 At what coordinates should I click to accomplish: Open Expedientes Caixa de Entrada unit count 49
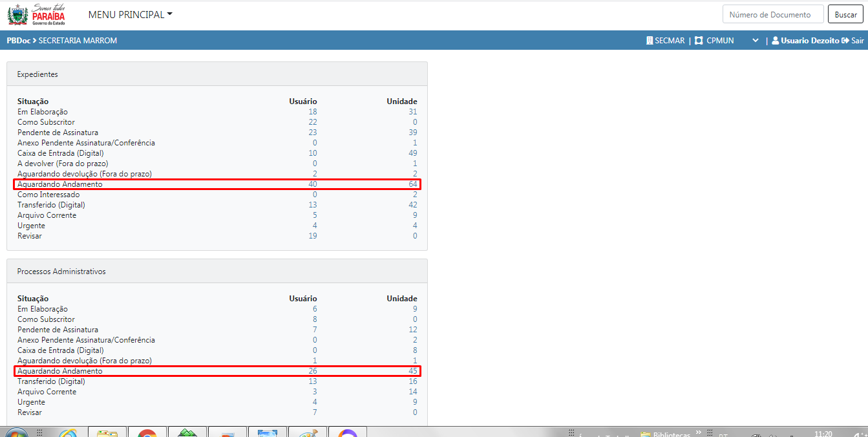click(x=412, y=153)
